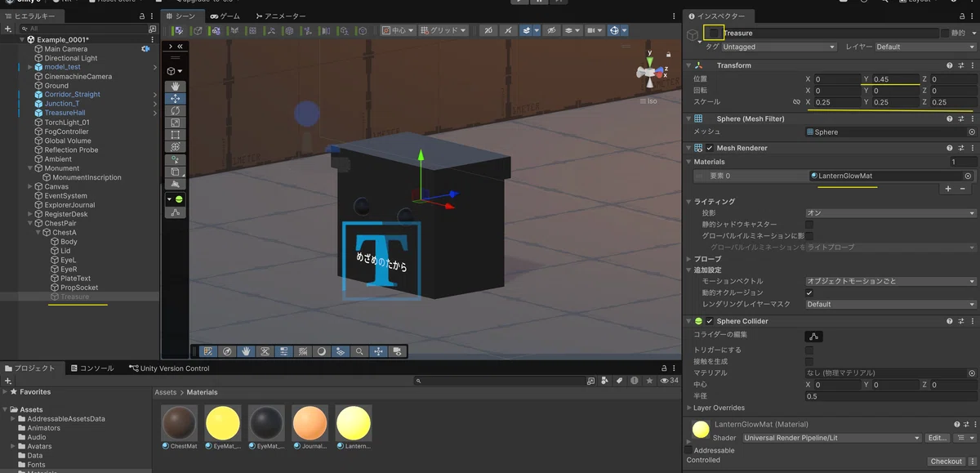The height and width of the screenshot is (473, 980).
Task: Click the Edit Collider icon button
Action: (x=813, y=336)
